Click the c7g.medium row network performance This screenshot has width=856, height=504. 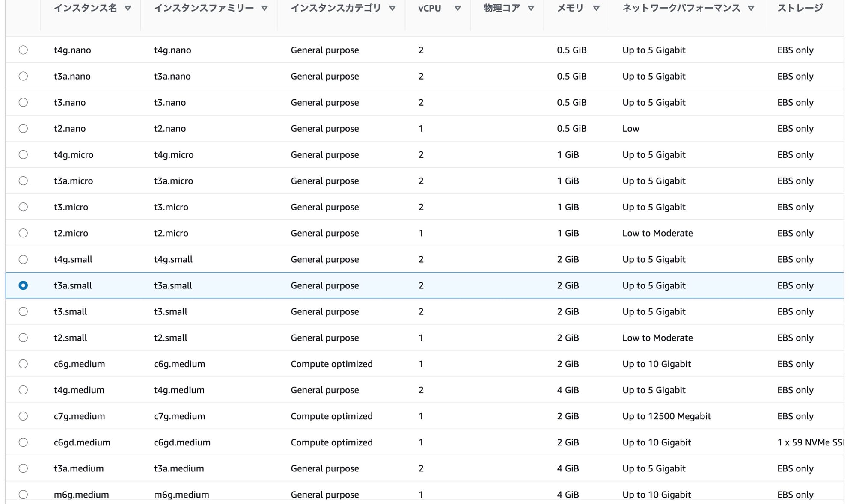(666, 416)
